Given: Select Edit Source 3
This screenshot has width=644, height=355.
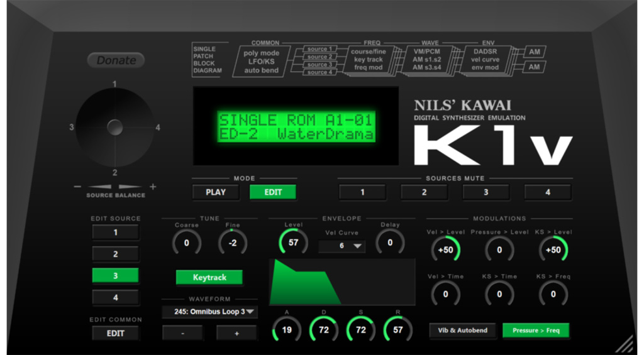Looking at the screenshot, I should pos(116,276).
